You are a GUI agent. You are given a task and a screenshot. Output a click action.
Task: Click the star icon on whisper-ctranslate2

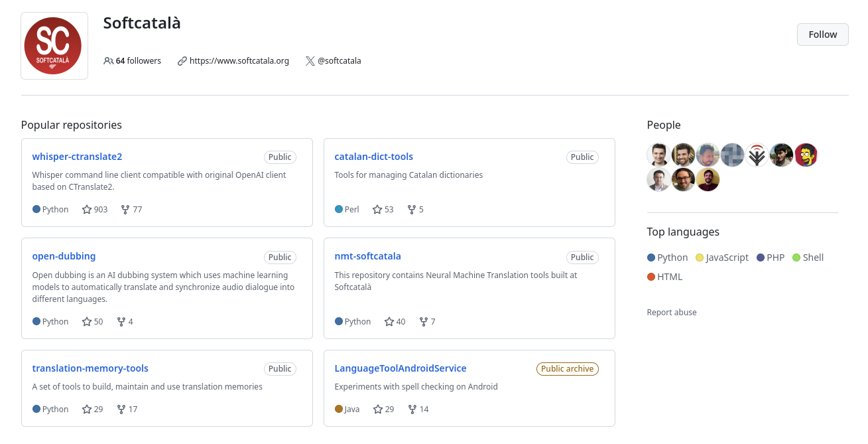tap(87, 210)
